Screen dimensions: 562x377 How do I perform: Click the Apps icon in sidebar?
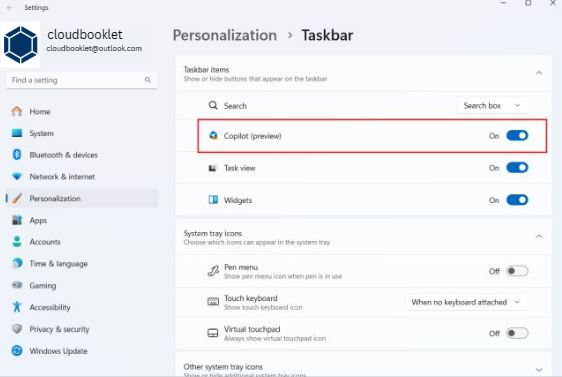(x=16, y=220)
